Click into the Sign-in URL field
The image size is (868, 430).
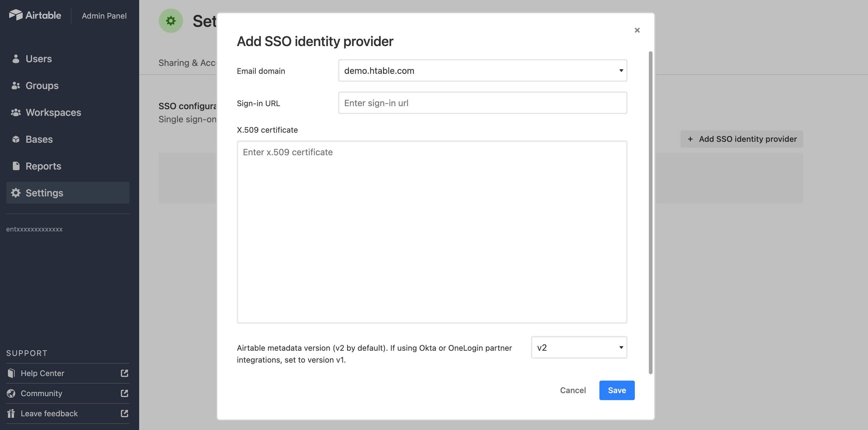483,103
